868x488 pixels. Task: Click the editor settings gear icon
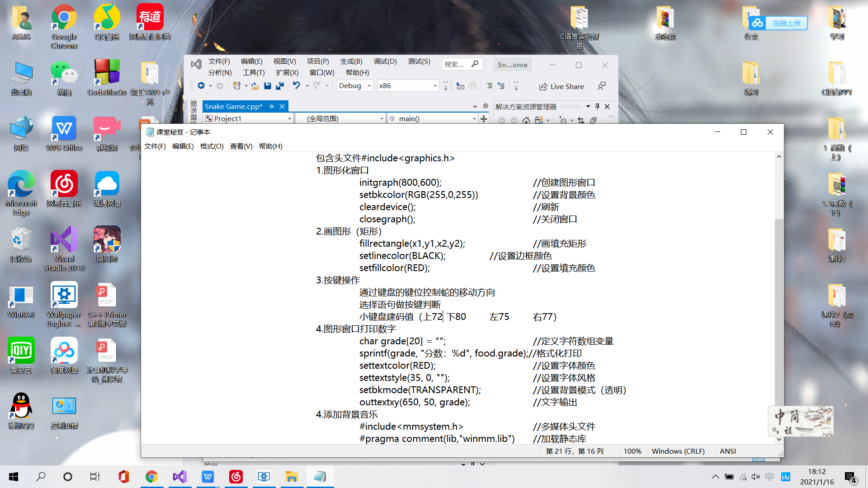click(486, 106)
